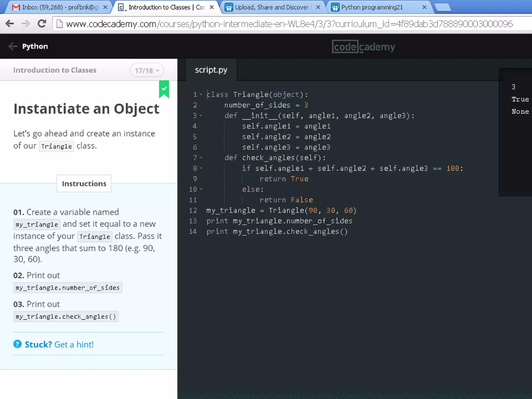Image resolution: width=532 pixels, height=399 pixels.
Task: Close the Introduction to Classes tab
Action: click(212, 7)
